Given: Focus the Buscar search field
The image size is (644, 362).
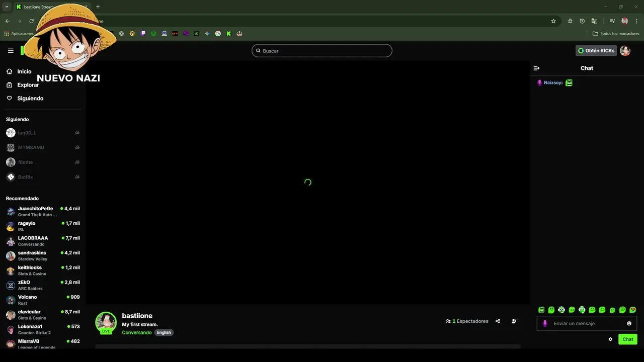Looking at the screenshot, I should coord(322,51).
